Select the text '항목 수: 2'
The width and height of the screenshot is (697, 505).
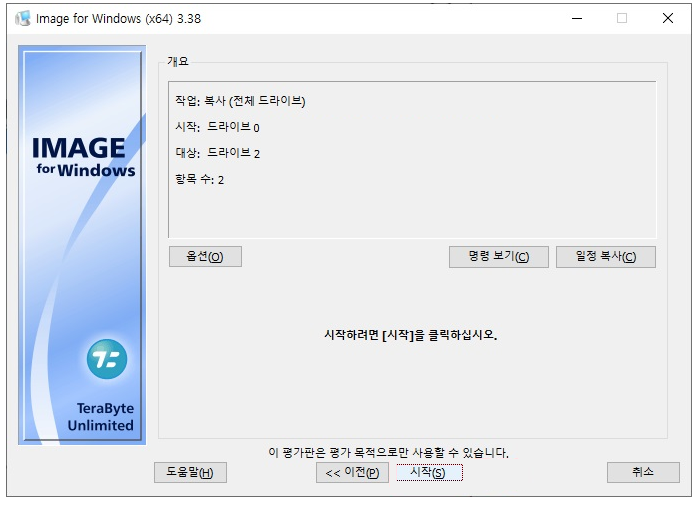click(x=200, y=180)
